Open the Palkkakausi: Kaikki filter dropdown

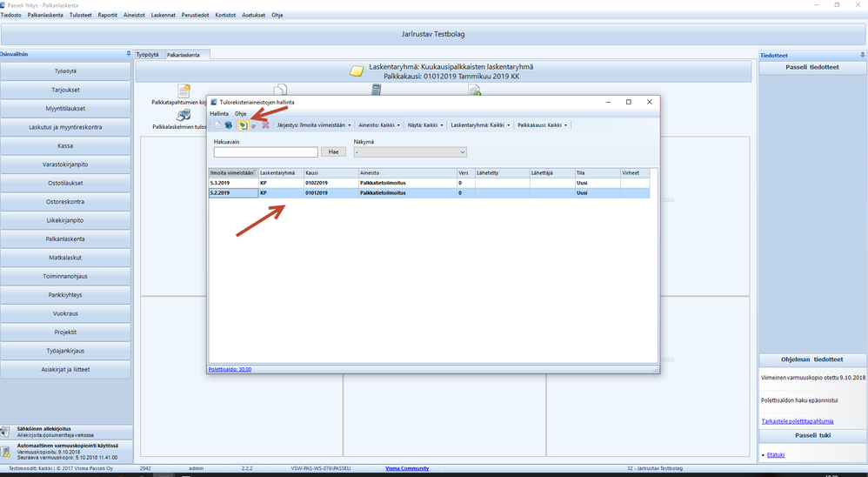click(542, 125)
